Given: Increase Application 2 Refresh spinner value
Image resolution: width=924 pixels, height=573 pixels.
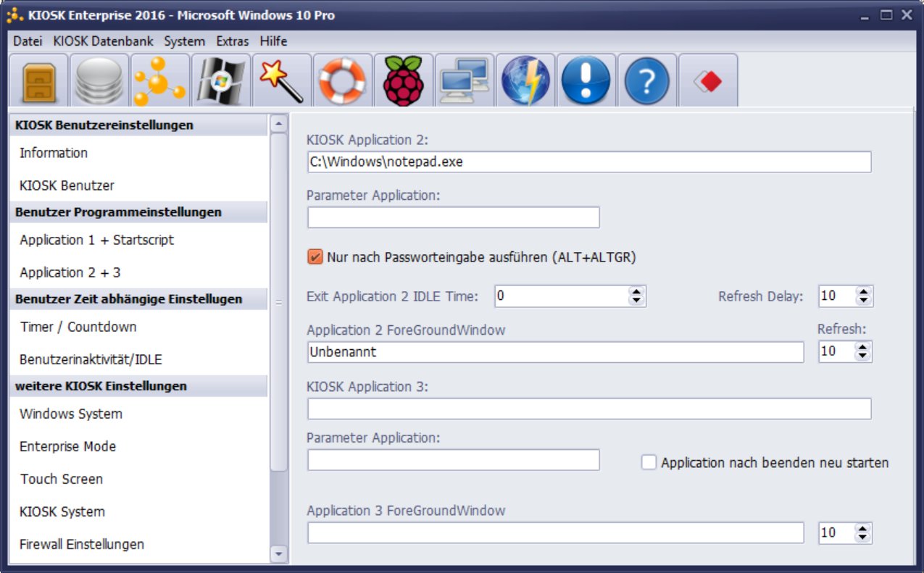Looking at the screenshot, I should pos(862,348).
